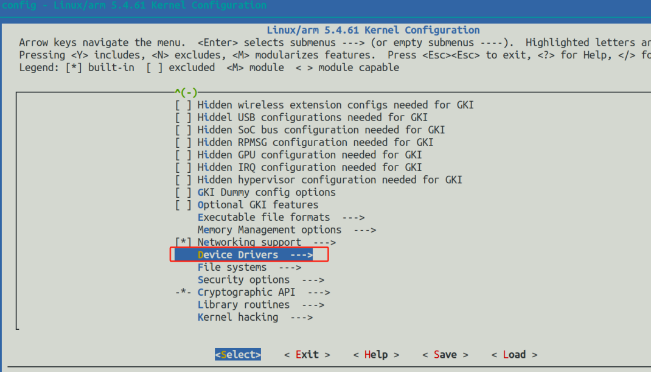Open Security options submenu

pyautogui.click(x=261, y=280)
